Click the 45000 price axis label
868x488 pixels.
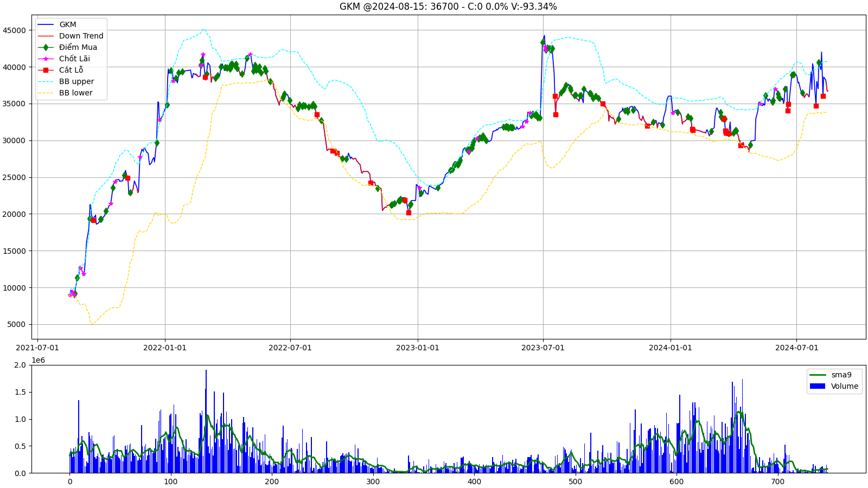pyautogui.click(x=14, y=30)
